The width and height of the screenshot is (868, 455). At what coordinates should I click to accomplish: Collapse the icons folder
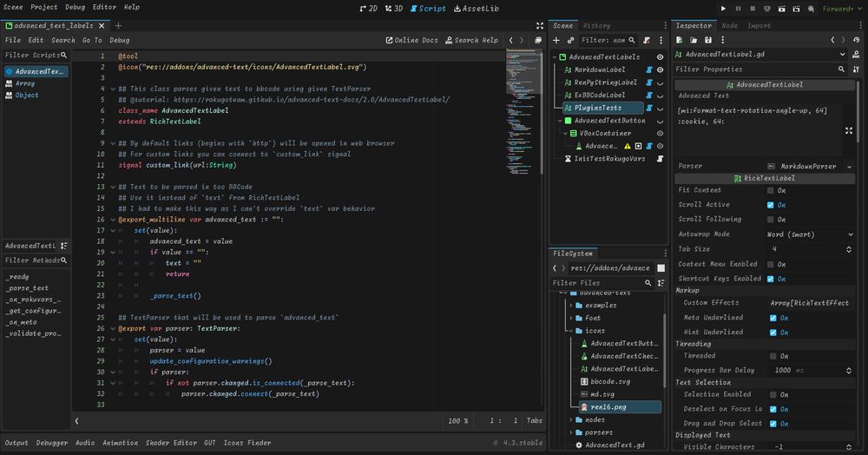click(571, 331)
